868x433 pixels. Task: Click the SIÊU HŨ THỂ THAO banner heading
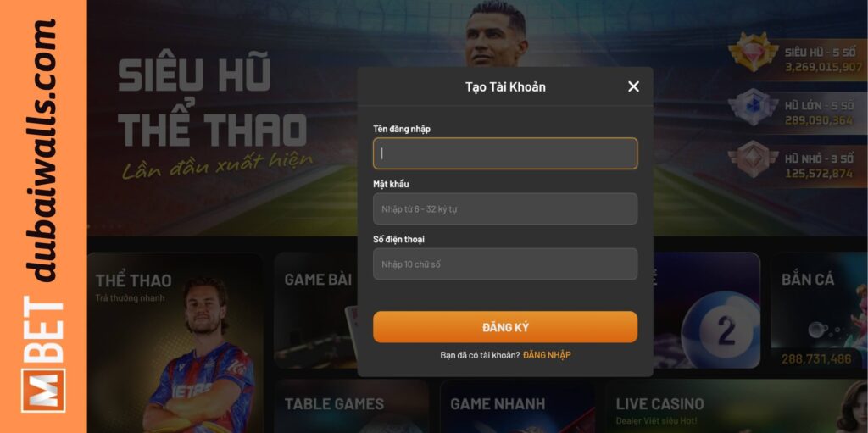212,103
